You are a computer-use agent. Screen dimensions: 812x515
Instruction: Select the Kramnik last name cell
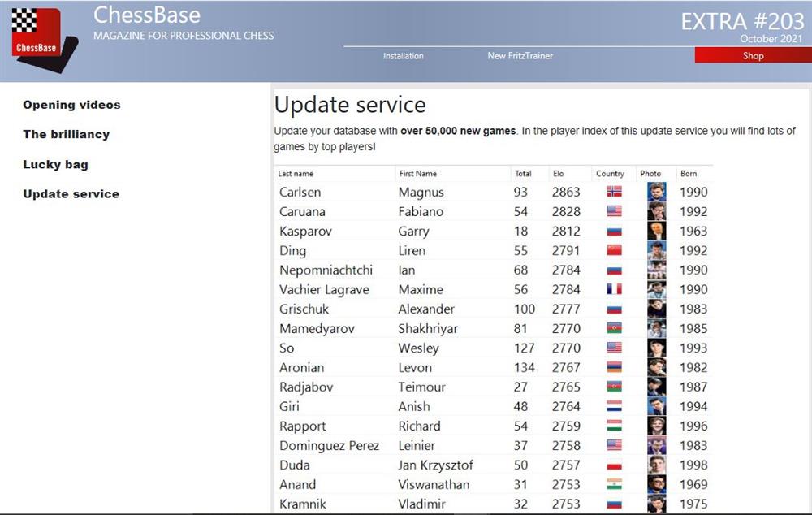(x=303, y=504)
